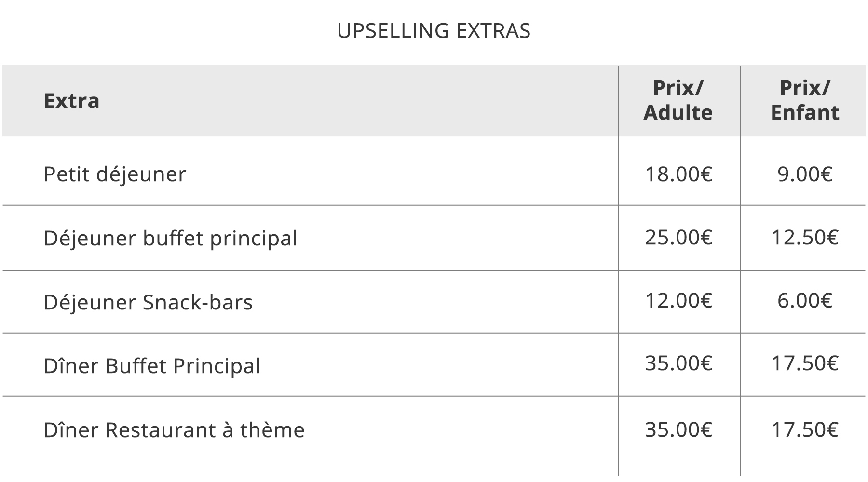Click the gray table header bar
This screenshot has width=868, height=482.
pyautogui.click(x=434, y=101)
